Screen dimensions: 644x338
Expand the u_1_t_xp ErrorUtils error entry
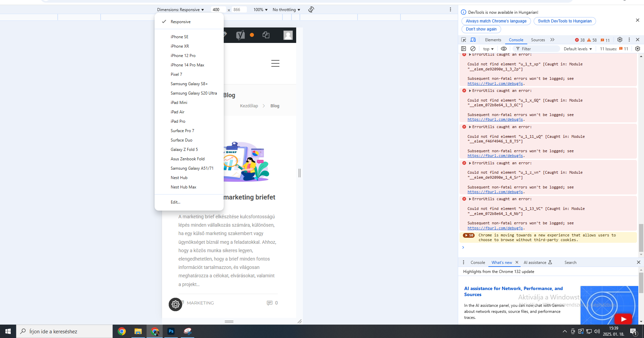coord(470,54)
